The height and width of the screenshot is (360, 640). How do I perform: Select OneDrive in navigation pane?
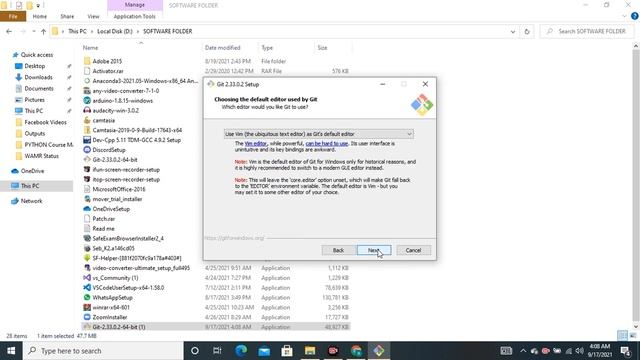[x=32, y=171]
